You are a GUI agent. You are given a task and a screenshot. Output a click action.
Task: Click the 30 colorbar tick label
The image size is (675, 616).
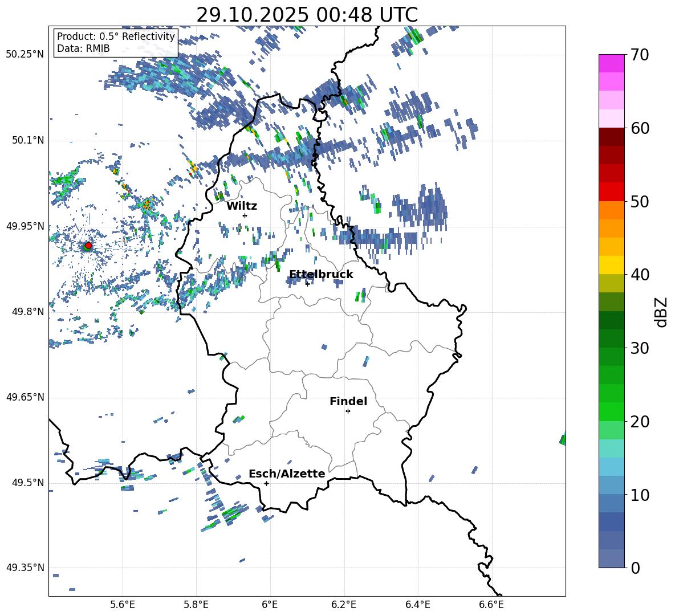tap(640, 348)
